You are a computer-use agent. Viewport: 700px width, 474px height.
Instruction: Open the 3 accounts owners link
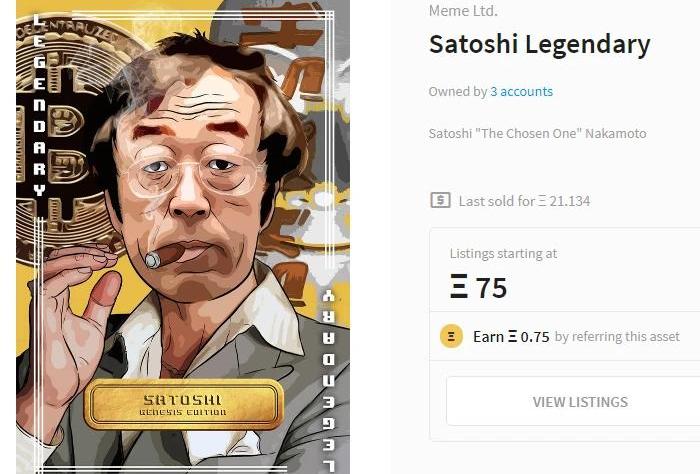[521, 91]
